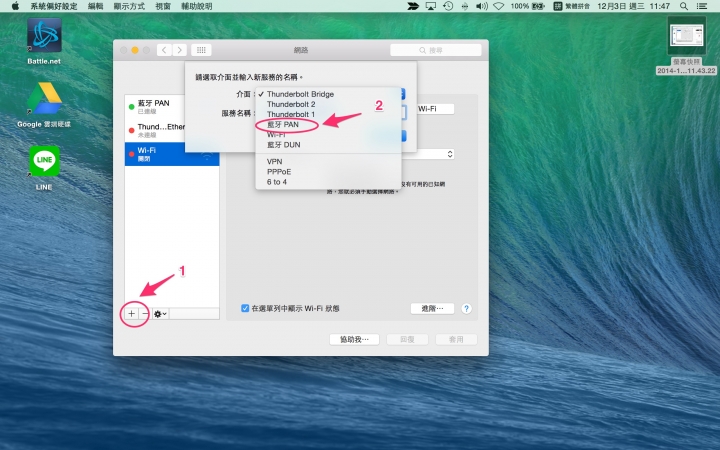Remove selected service with minus button
720x450 pixels.
click(145, 314)
